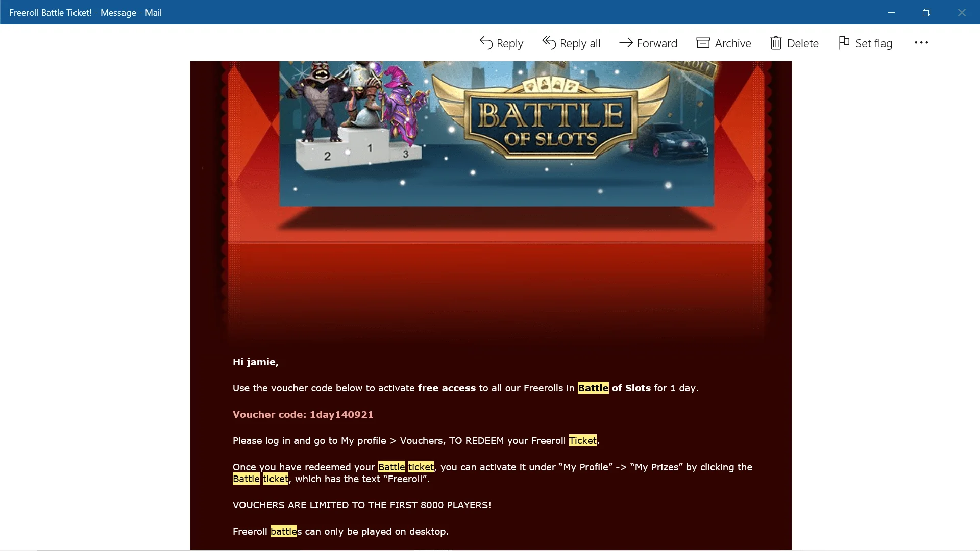This screenshot has width=980, height=551.
Task: Click the 'Please log in and go to My profile' line
Action: [416, 441]
